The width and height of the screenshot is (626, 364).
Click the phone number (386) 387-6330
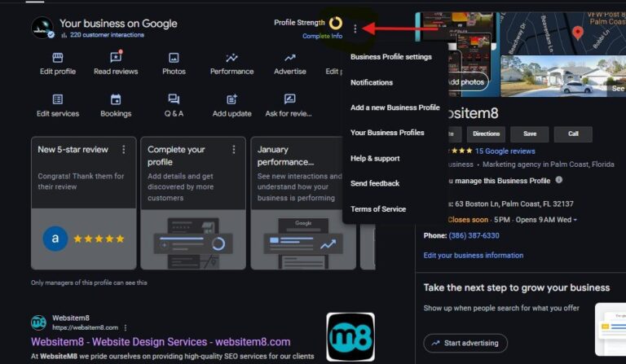pos(474,235)
